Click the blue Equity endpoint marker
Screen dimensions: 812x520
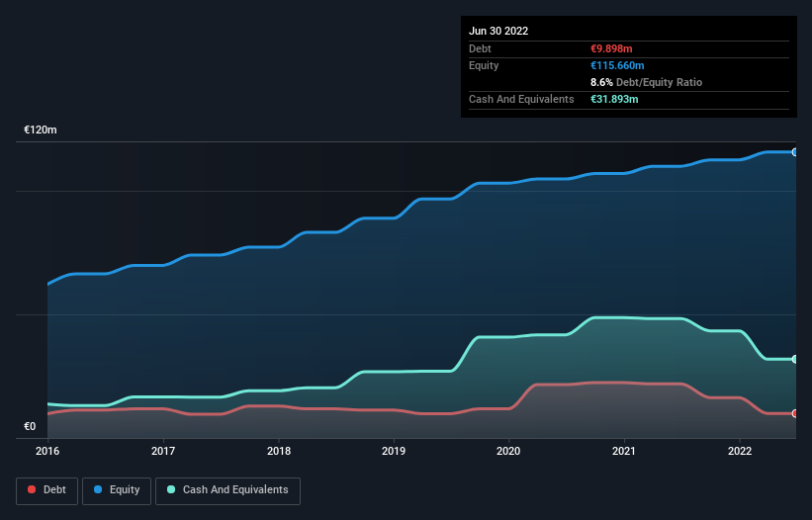point(795,152)
